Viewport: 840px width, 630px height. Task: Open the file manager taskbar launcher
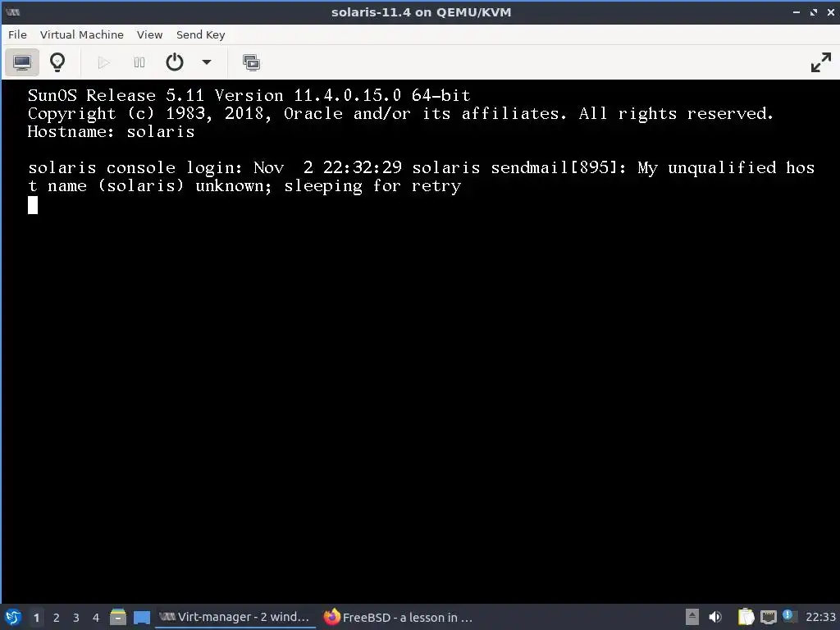pyautogui.click(x=118, y=617)
